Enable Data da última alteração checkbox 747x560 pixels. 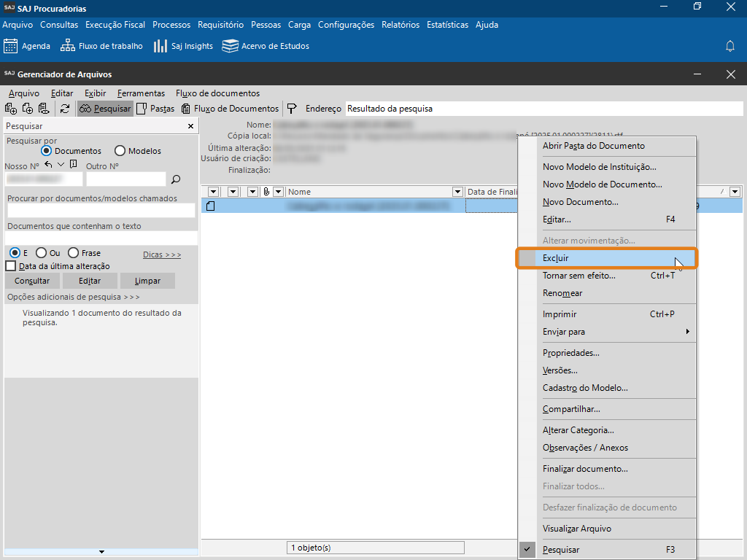(x=11, y=266)
